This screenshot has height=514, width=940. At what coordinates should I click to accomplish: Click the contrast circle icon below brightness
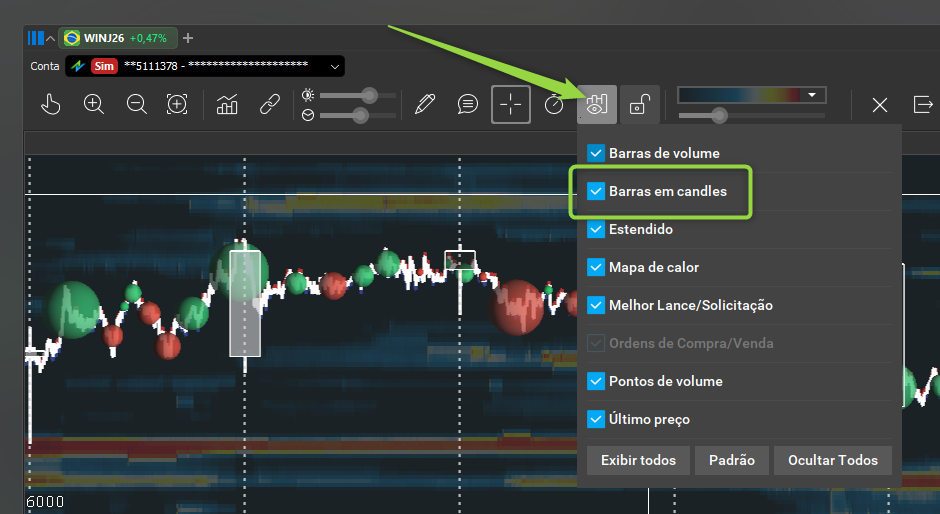[308, 115]
